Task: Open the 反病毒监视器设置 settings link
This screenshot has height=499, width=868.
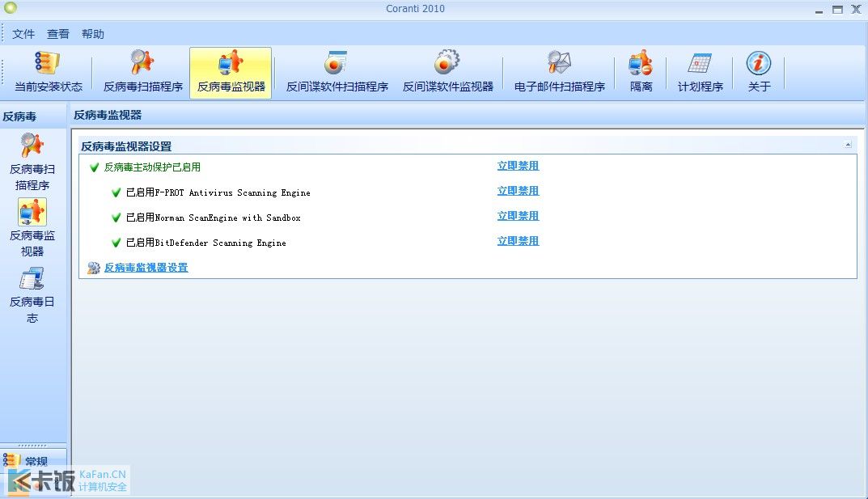Action: [146, 268]
